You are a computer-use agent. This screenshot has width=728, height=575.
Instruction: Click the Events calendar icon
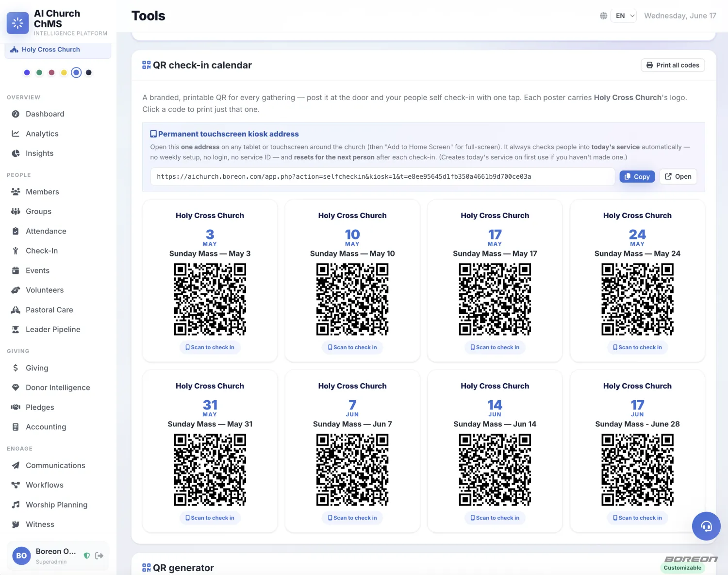(x=16, y=271)
